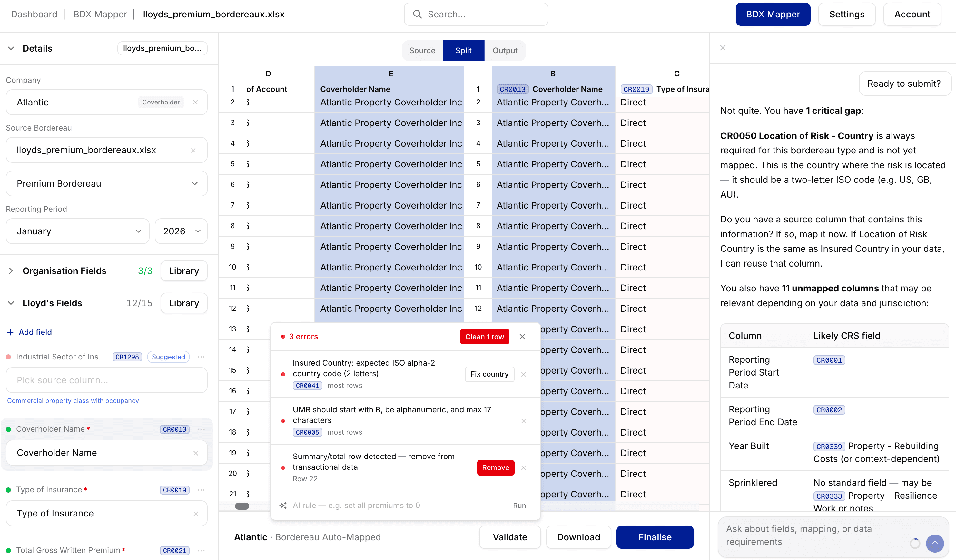Click the horizontal scrollbar thumb

(242, 506)
